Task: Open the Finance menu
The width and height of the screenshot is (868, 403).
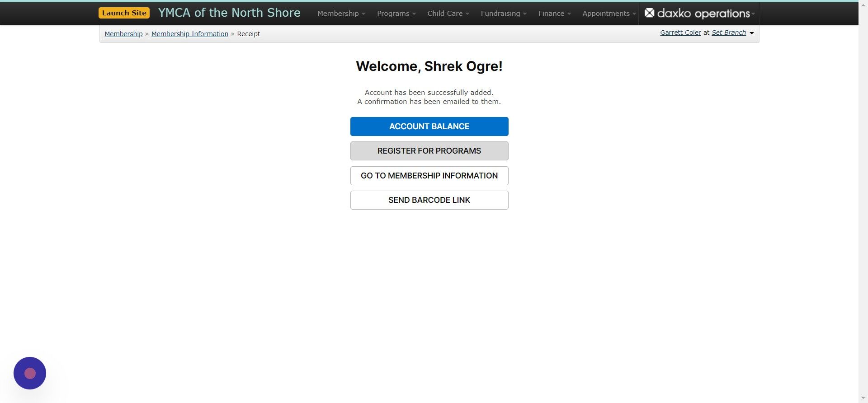Action: tap(555, 14)
